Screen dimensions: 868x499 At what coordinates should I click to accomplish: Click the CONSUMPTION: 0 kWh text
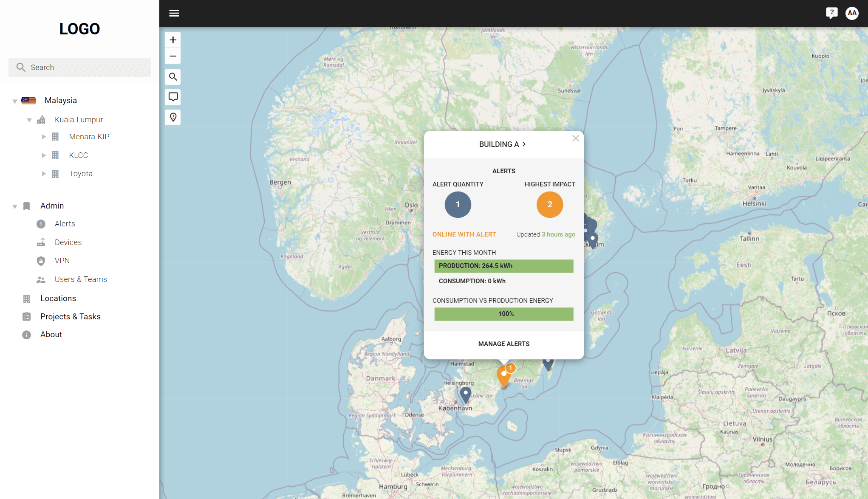coord(472,281)
